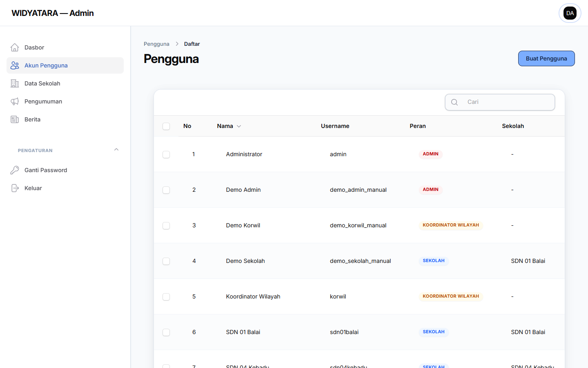Click the Pengumuman megaphone icon
The width and height of the screenshot is (588, 368).
[15, 101]
